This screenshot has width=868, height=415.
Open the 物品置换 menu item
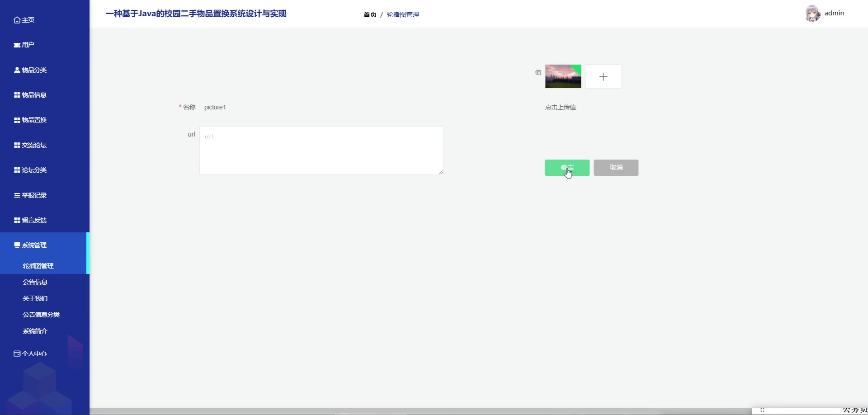[44, 120]
